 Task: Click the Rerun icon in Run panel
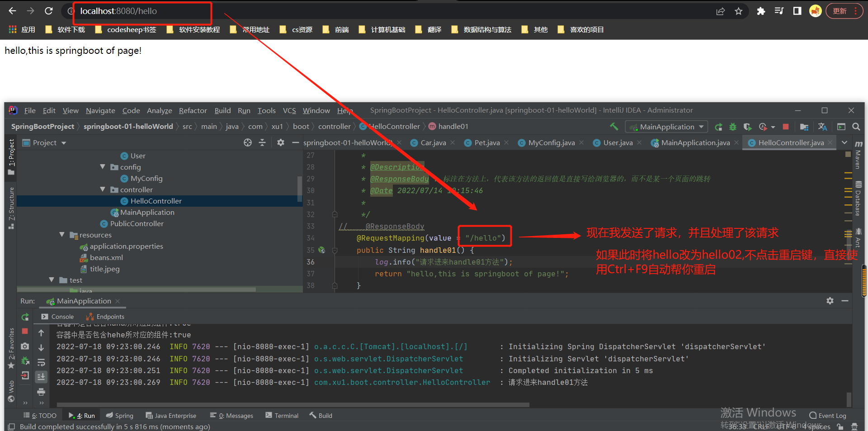(x=25, y=317)
